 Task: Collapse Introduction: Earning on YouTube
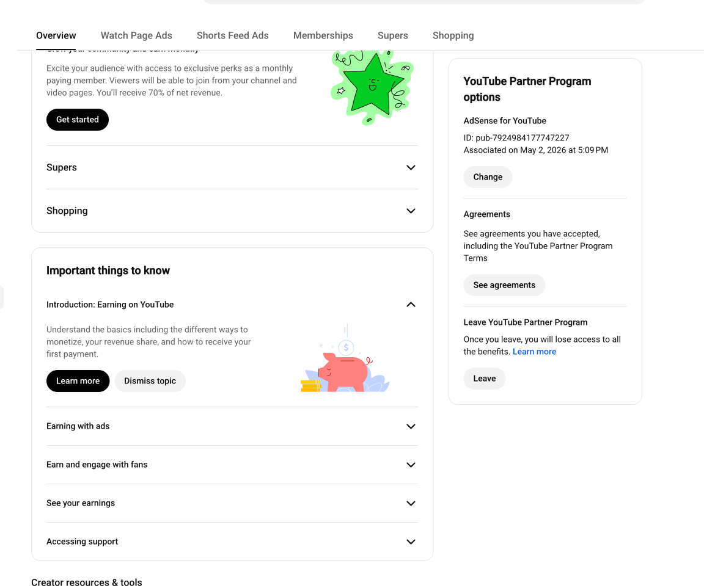411,305
